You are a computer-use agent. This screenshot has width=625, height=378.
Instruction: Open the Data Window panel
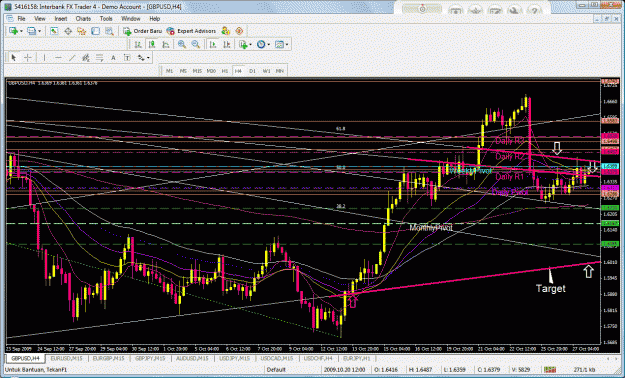68,31
